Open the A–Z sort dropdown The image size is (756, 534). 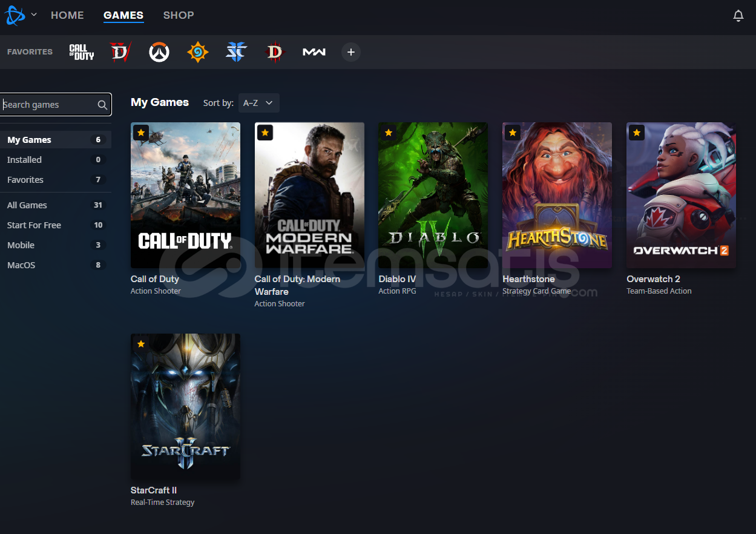point(258,103)
